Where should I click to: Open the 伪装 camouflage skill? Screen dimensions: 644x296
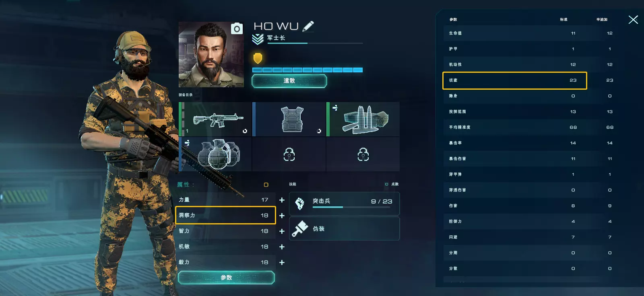[x=345, y=228]
